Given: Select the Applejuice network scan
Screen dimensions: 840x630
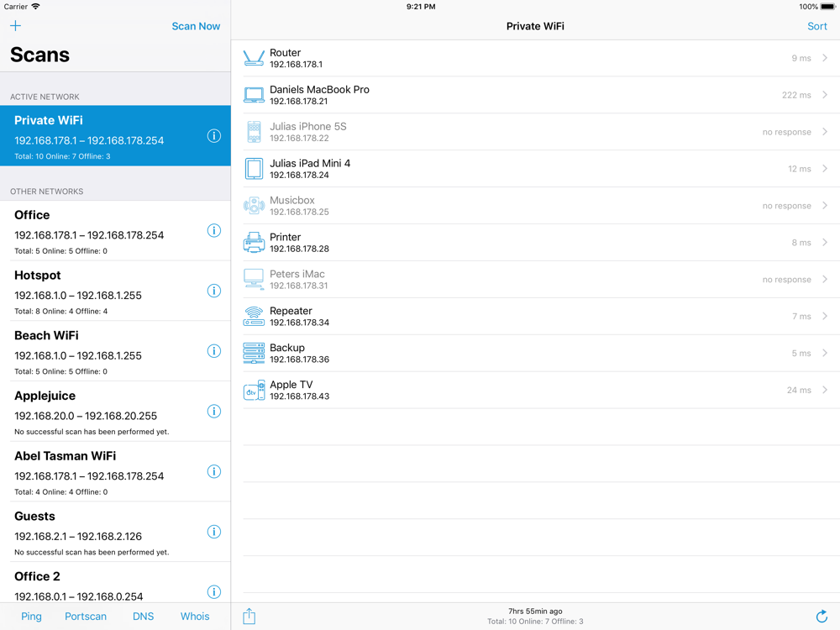Looking at the screenshot, I should pyautogui.click(x=115, y=412).
